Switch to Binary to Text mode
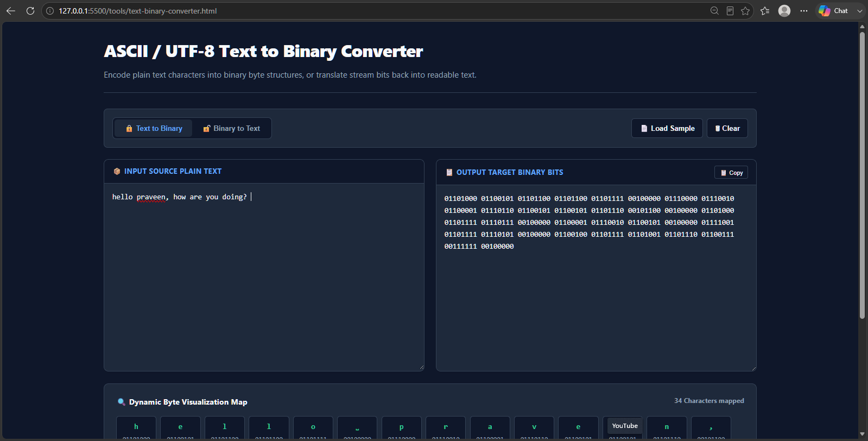The height and width of the screenshot is (441, 868). tap(232, 128)
